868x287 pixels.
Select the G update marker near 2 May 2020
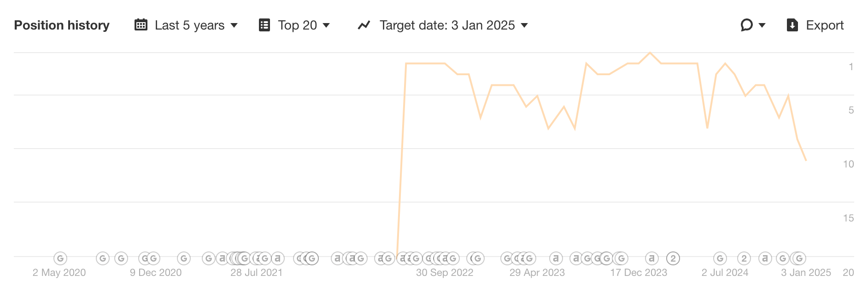click(x=60, y=258)
